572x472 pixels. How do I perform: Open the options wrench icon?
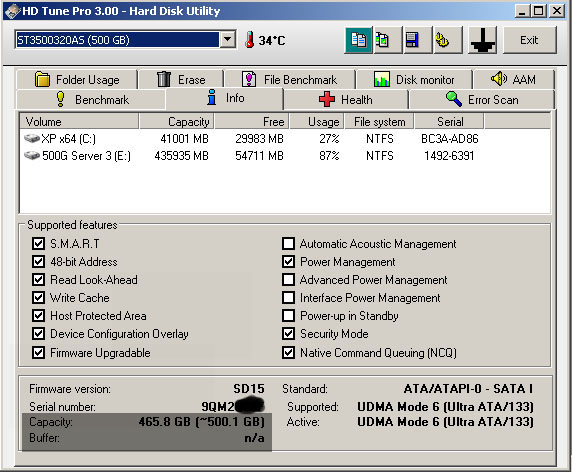(x=448, y=40)
